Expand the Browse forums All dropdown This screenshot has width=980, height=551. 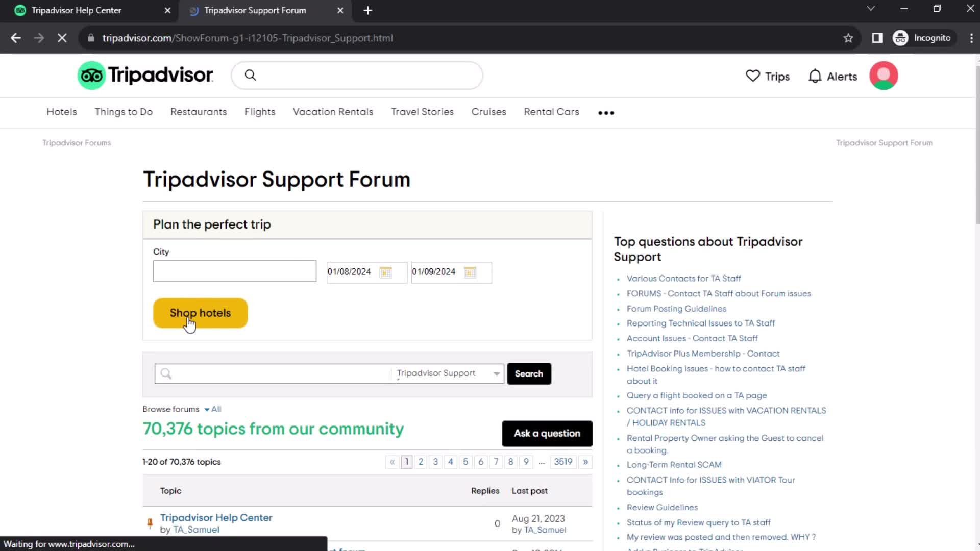point(213,409)
